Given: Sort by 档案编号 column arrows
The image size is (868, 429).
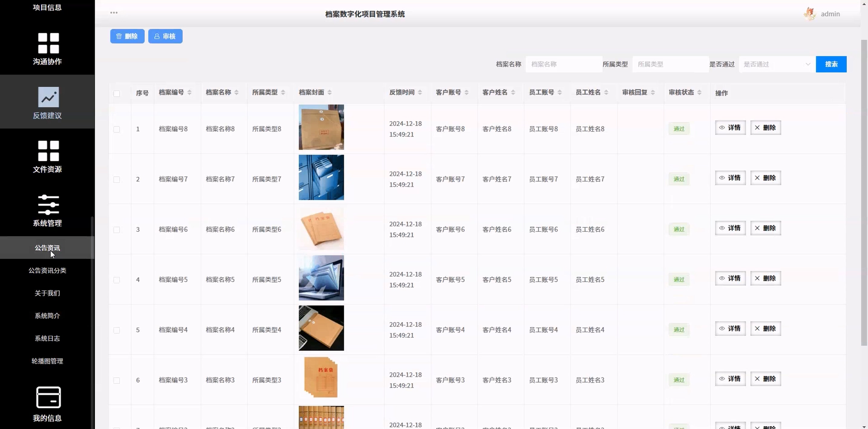Looking at the screenshot, I should [189, 92].
